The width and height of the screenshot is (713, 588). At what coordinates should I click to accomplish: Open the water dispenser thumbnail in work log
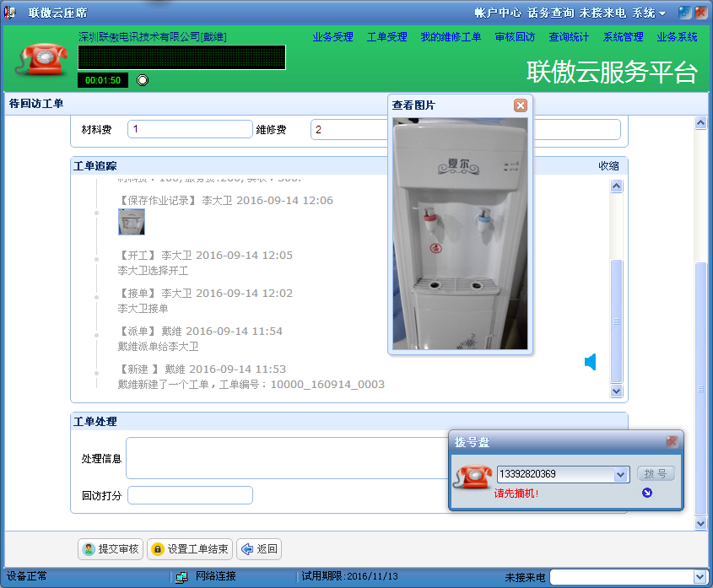pos(132,222)
